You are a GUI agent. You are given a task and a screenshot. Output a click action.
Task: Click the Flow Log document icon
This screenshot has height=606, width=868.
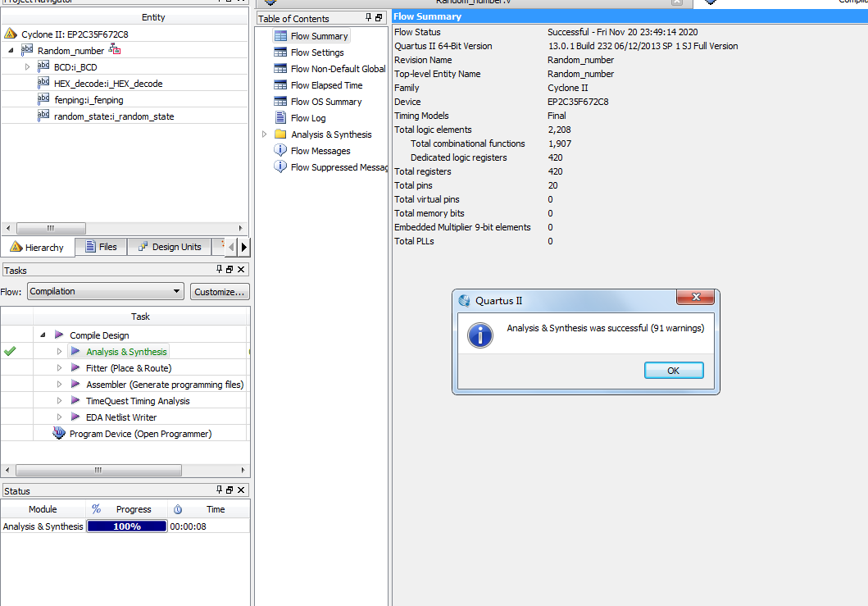point(280,117)
